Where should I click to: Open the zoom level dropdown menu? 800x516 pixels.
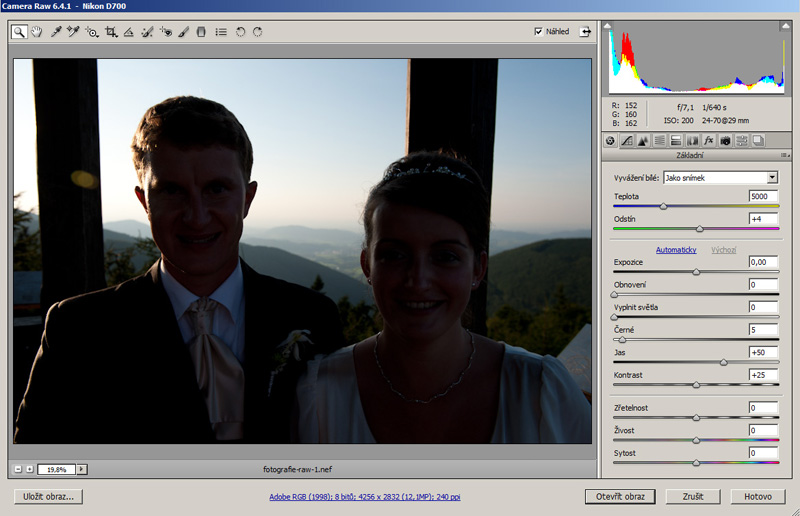(x=82, y=468)
